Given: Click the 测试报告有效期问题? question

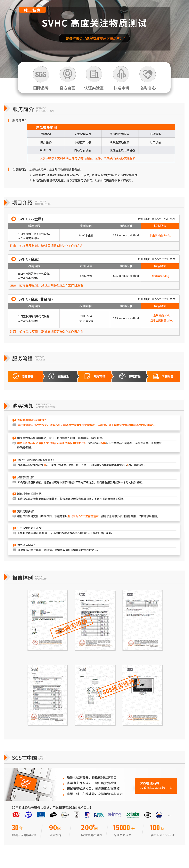Looking at the screenshot, I should click(30, 494).
